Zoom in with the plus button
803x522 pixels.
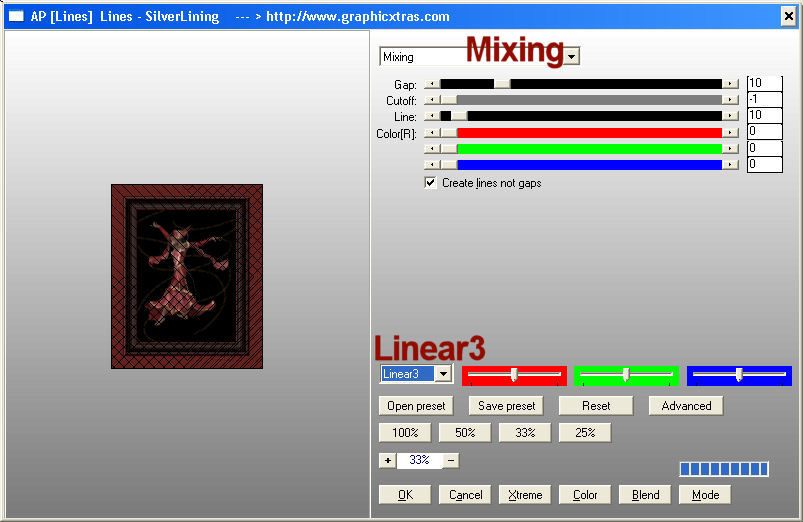(388, 461)
